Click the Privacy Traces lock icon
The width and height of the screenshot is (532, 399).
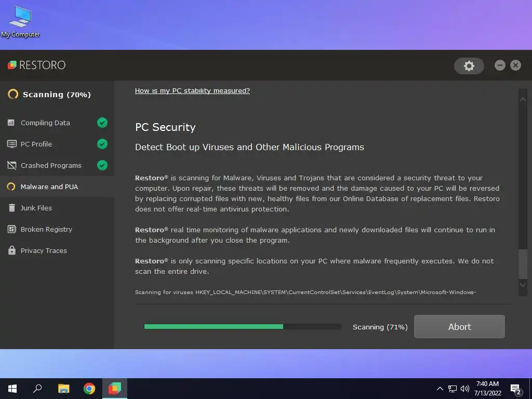pyautogui.click(x=12, y=250)
